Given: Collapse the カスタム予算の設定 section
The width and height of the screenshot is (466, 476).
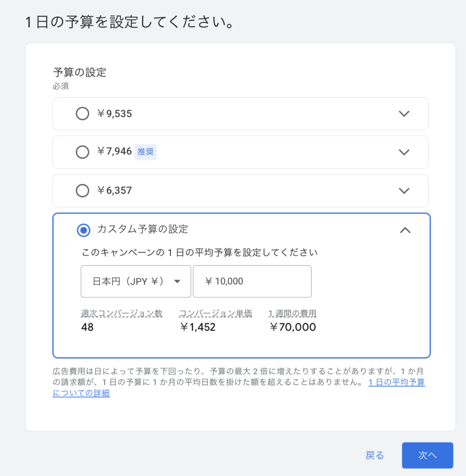Looking at the screenshot, I should point(404,230).
